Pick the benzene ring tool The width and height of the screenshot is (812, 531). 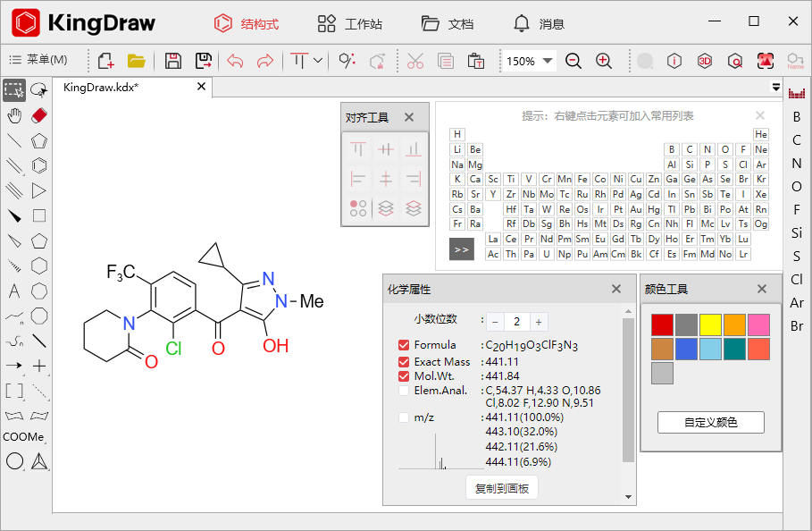38,164
